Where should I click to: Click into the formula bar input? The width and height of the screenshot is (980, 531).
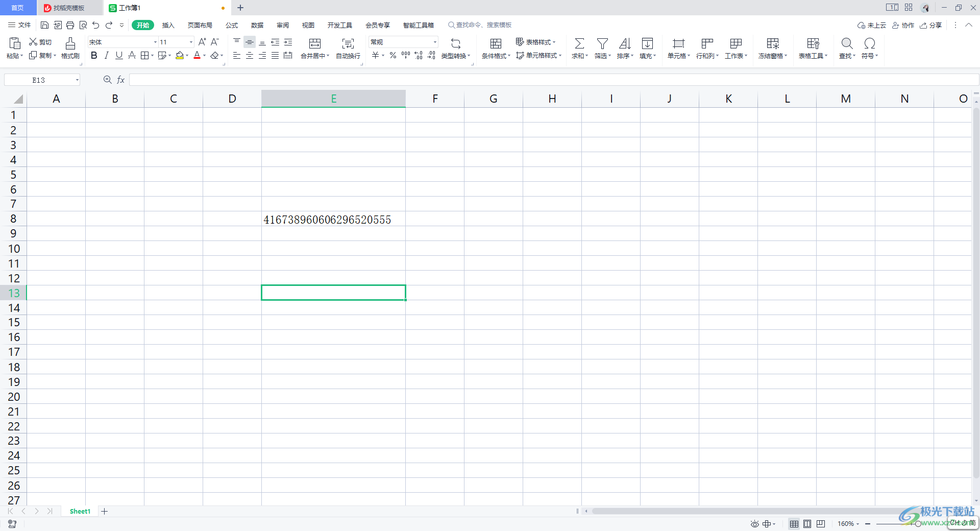pos(554,80)
